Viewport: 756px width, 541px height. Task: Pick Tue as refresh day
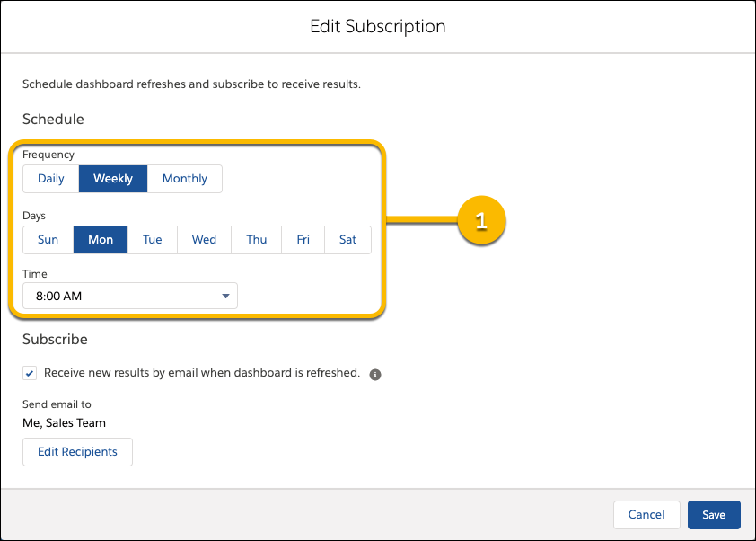[x=153, y=240]
